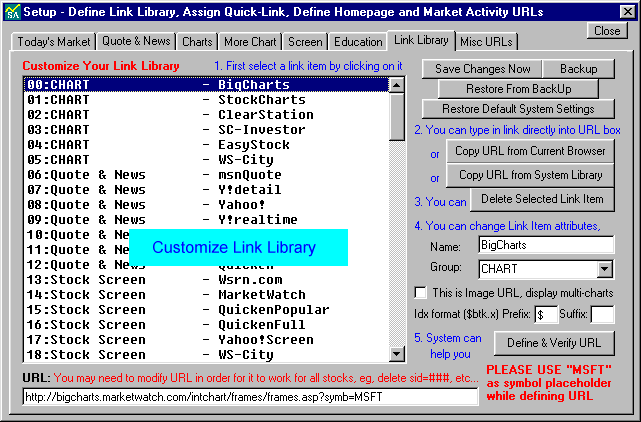Select the 14:Stock Screen MarketWatch entry
The image size is (641, 422).
pyautogui.click(x=200, y=295)
